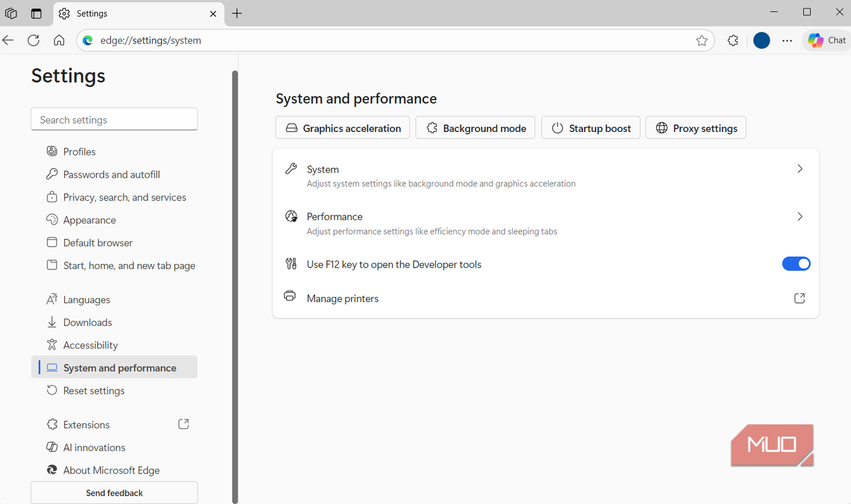The height and width of the screenshot is (504, 851).
Task: Click the Settings tab in tab strip
Action: click(x=138, y=13)
